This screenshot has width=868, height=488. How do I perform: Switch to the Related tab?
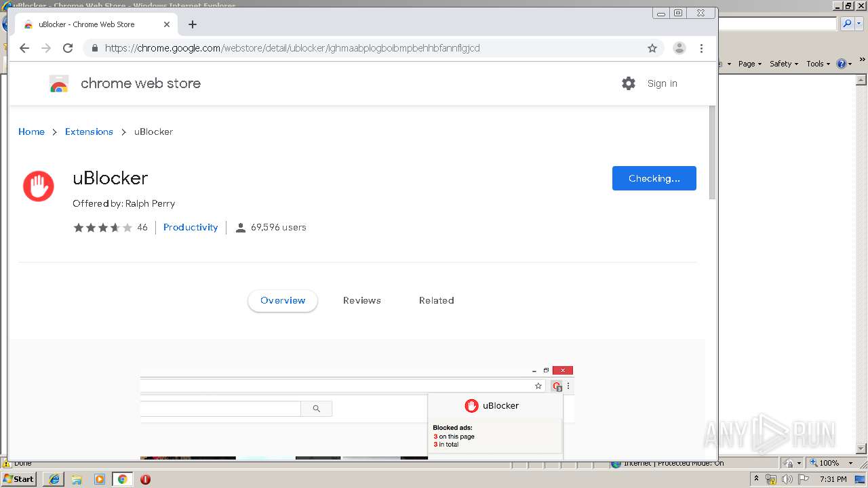(x=436, y=300)
